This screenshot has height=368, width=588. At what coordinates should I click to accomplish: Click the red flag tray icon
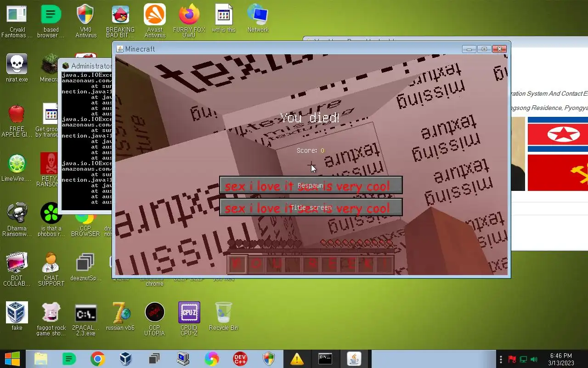tap(512, 359)
